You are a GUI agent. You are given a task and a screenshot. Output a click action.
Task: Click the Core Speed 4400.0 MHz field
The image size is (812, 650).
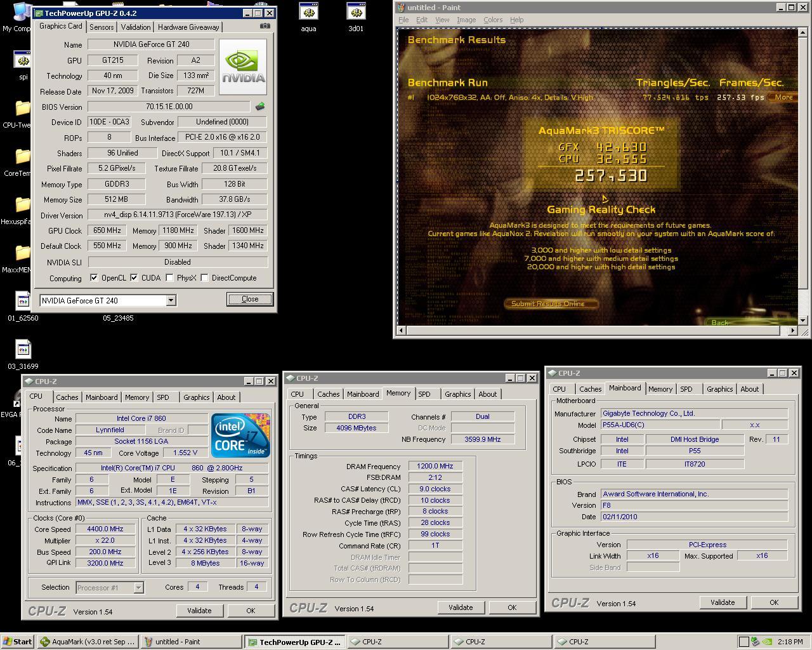tap(105, 529)
